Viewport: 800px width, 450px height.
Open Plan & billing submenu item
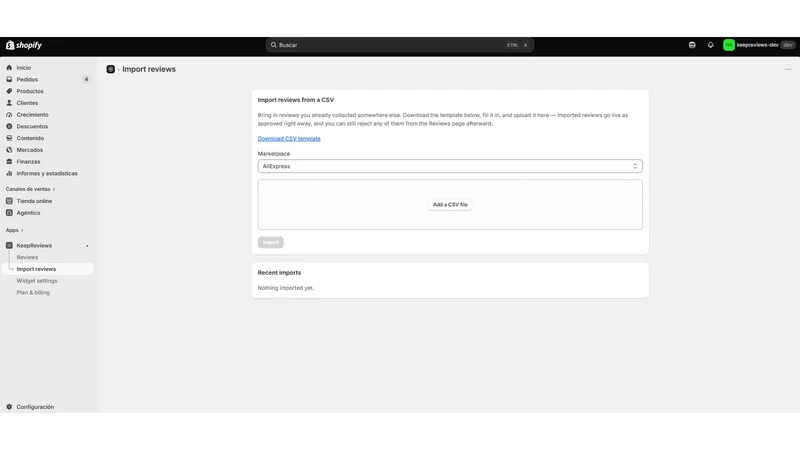33,292
